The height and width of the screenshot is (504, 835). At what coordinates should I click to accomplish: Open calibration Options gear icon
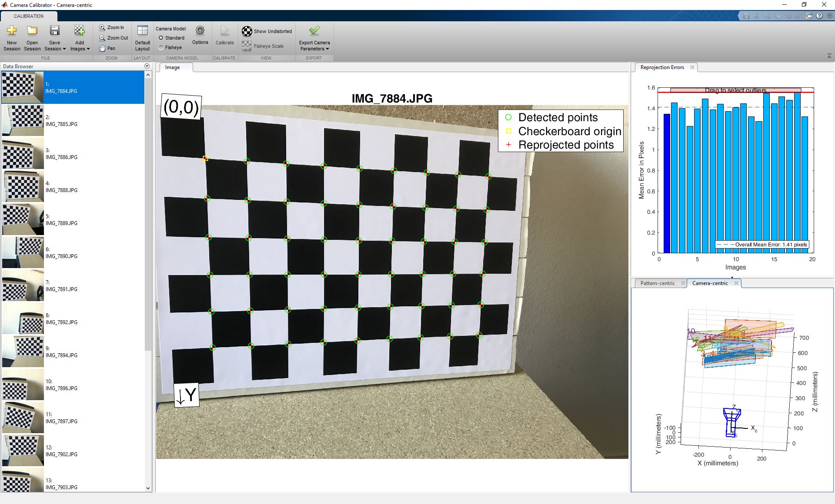tap(200, 31)
